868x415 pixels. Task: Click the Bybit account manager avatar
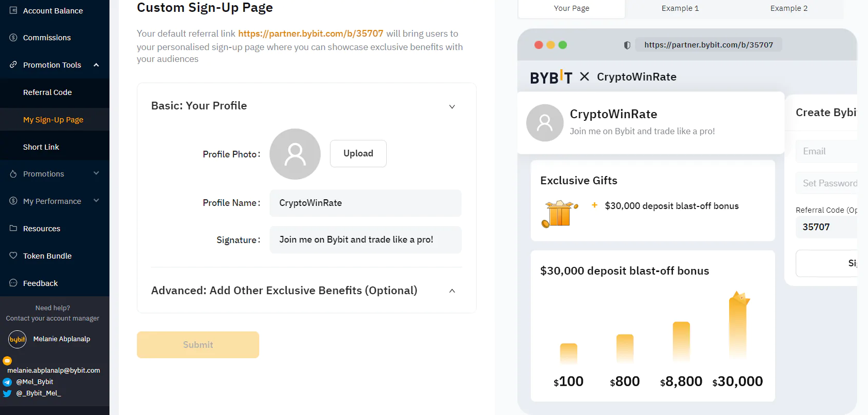18,339
